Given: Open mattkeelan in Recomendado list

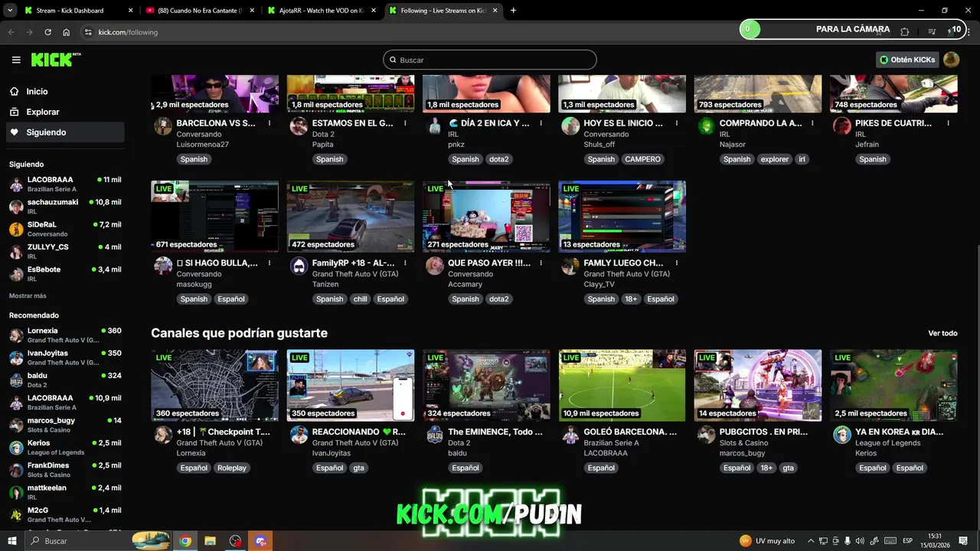Looking at the screenshot, I should point(64,492).
